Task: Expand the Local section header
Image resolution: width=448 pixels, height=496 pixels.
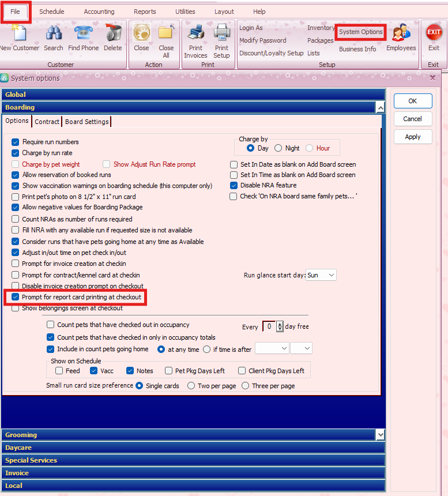Action: point(193,486)
